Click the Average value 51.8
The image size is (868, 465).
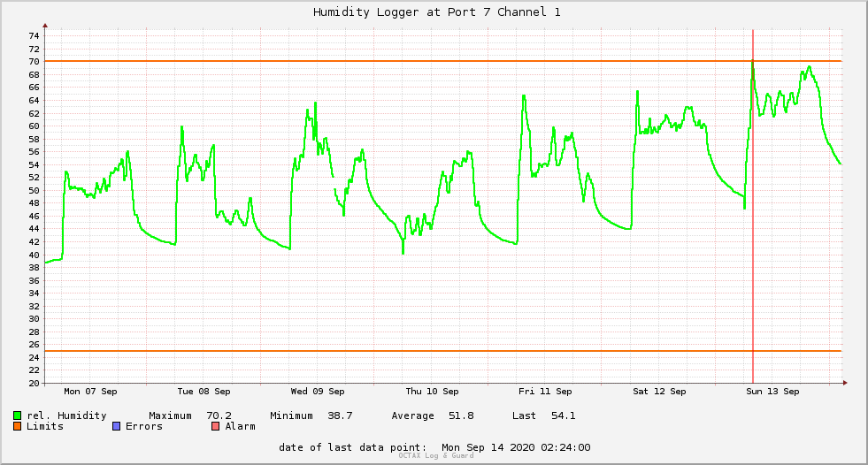coord(461,415)
